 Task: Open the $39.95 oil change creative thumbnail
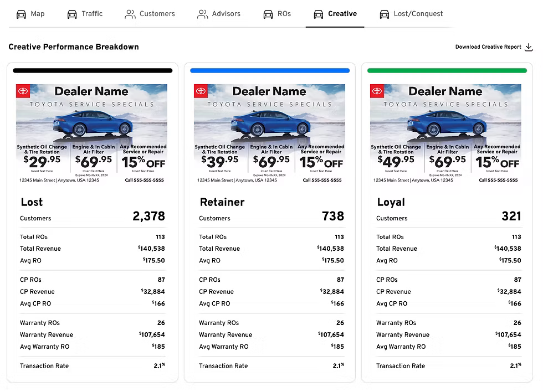269,134
